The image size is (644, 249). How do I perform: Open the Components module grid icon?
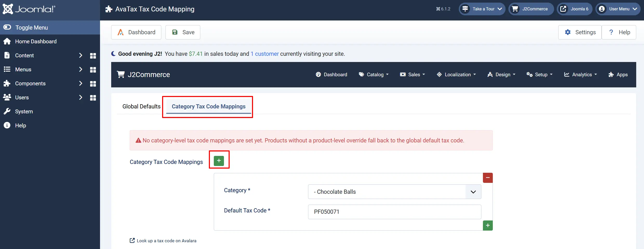[93, 84]
